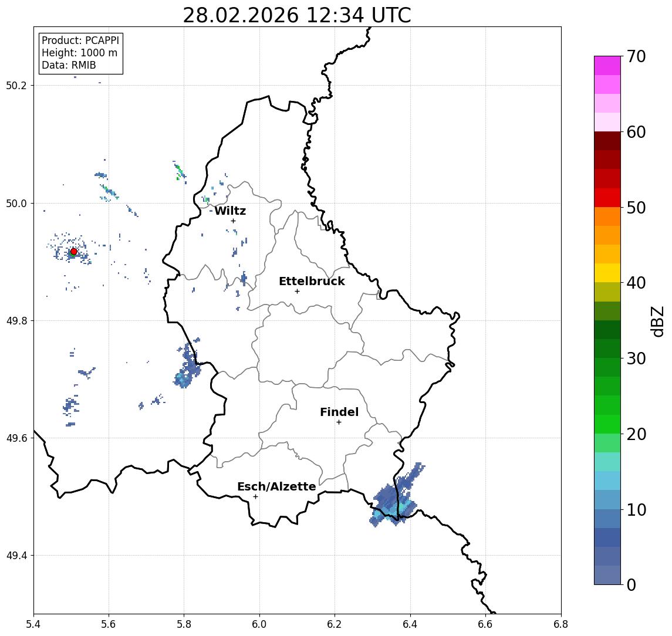Click the latitude tick label 50.2
The image size is (672, 636).
(x=16, y=85)
